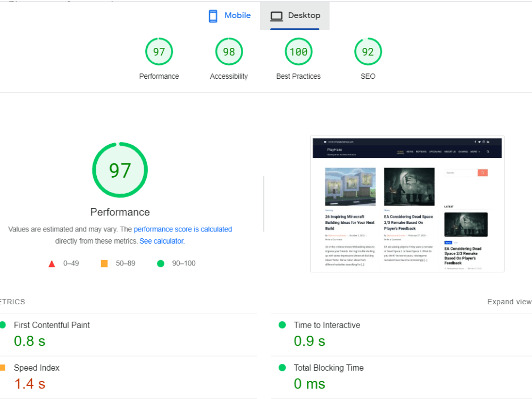The width and height of the screenshot is (532, 399).
Task: Open the NEWS item in the PlayHaze nav
Action: 410,152
